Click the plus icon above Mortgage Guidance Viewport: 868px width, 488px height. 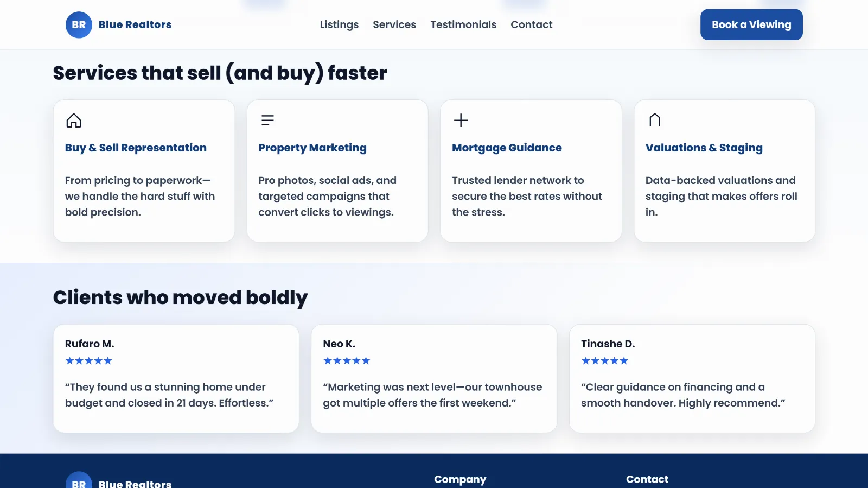(x=461, y=120)
